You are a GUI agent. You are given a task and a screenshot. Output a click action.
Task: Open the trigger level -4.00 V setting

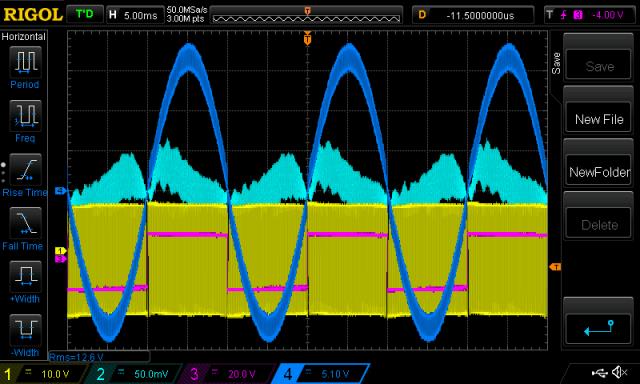[x=591, y=15]
